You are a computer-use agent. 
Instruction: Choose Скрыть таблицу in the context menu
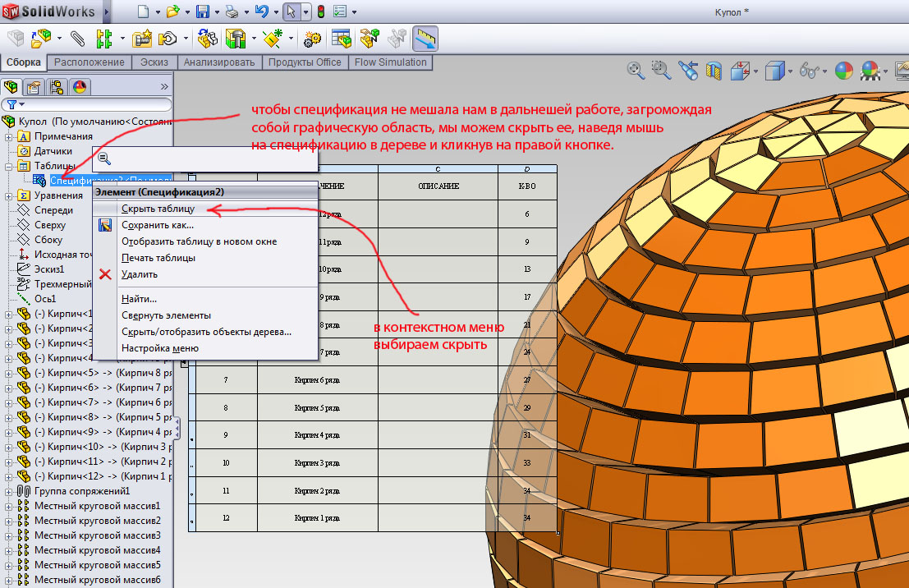(x=158, y=209)
